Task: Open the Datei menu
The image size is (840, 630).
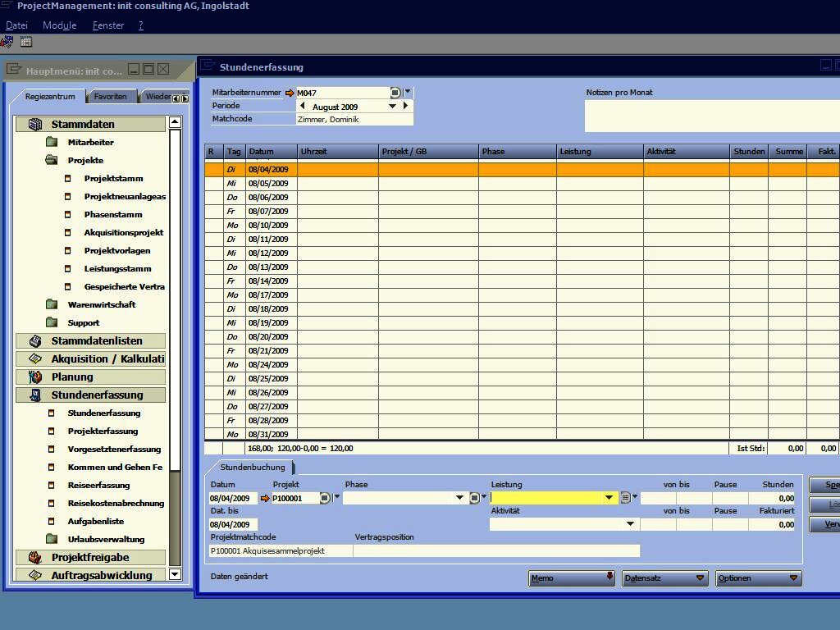Action: (x=16, y=25)
